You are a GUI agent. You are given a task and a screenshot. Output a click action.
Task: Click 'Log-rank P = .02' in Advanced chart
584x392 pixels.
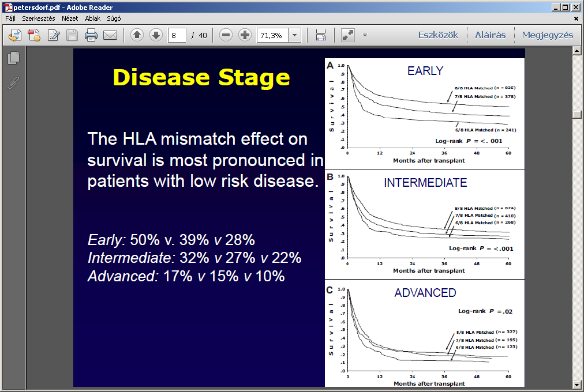click(485, 311)
